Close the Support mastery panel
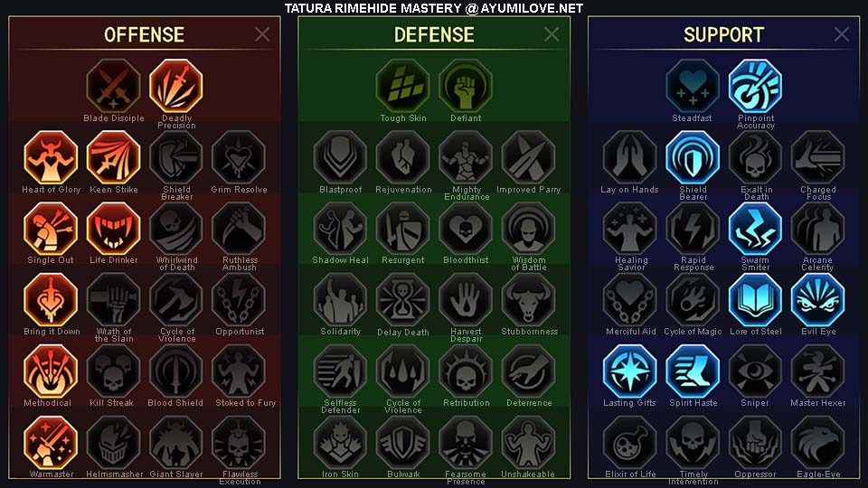868x488 pixels. point(842,34)
